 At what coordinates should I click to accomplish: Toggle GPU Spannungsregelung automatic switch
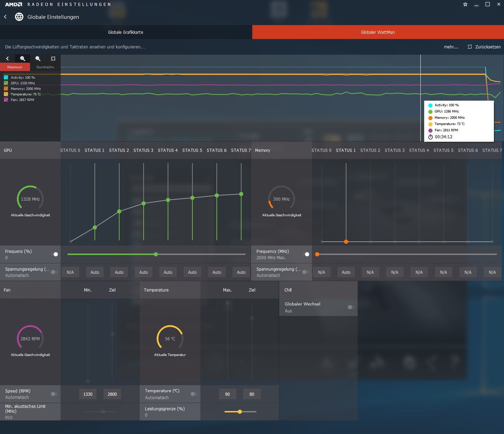[54, 272]
